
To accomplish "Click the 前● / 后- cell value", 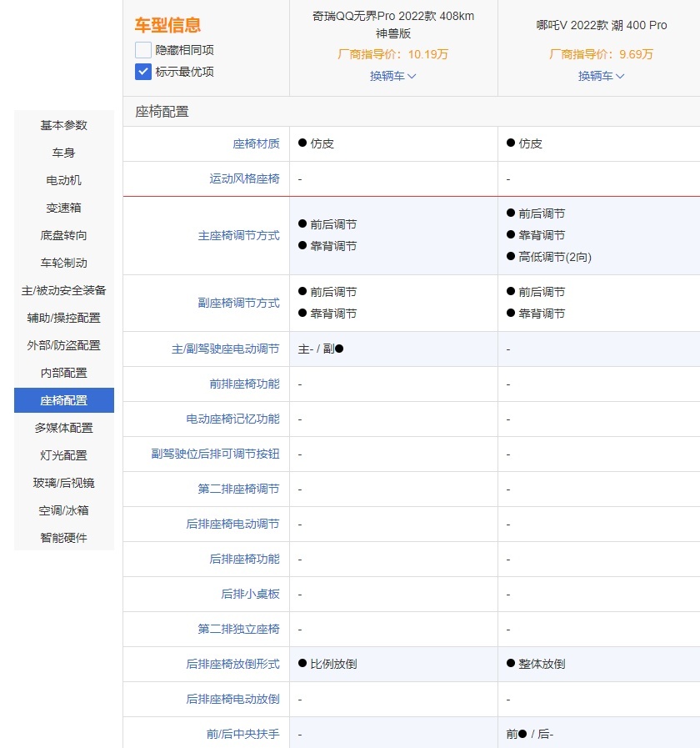I will 530,734.
